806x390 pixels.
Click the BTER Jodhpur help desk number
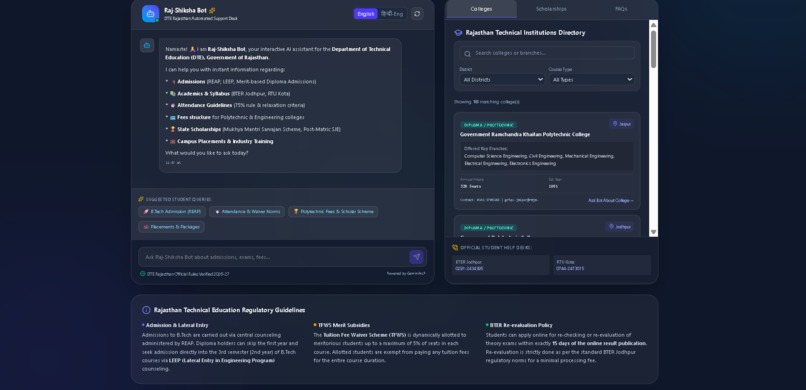click(469, 269)
